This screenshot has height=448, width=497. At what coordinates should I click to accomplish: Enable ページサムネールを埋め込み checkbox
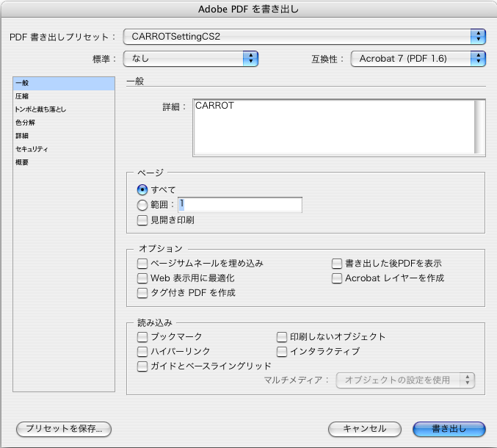point(142,264)
